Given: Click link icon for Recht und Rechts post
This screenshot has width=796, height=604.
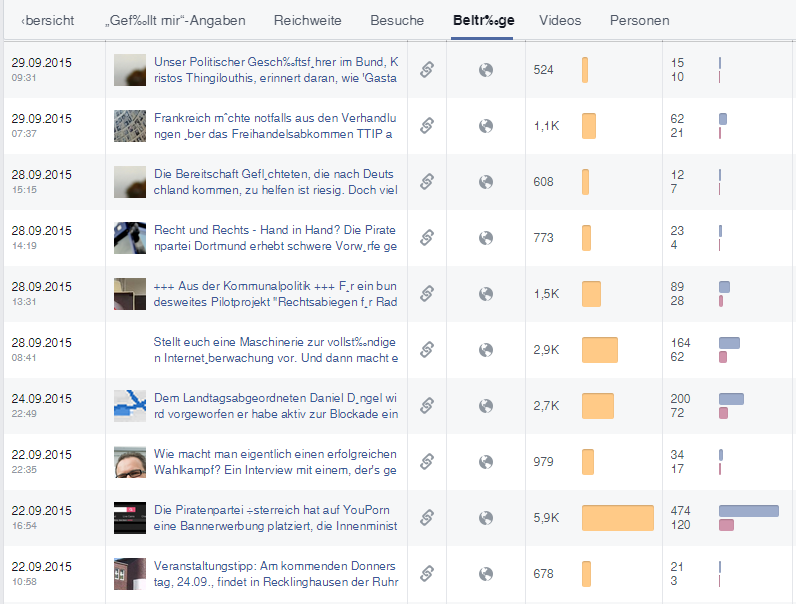Looking at the screenshot, I should point(427,238).
